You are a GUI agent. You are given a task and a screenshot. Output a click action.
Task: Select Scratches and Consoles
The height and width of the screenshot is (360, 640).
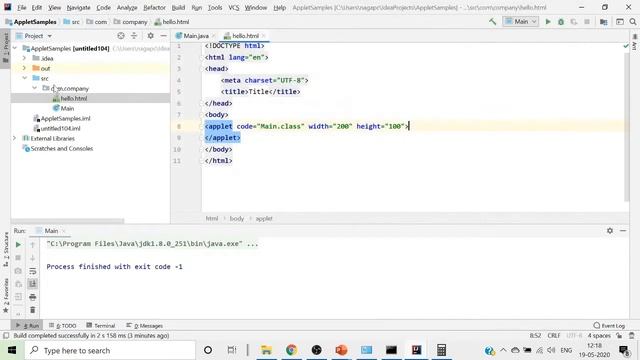pos(62,149)
